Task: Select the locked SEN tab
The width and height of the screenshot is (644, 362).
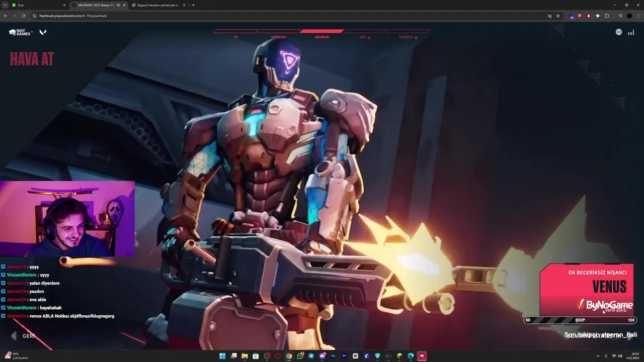Action: pyautogui.click(x=365, y=35)
